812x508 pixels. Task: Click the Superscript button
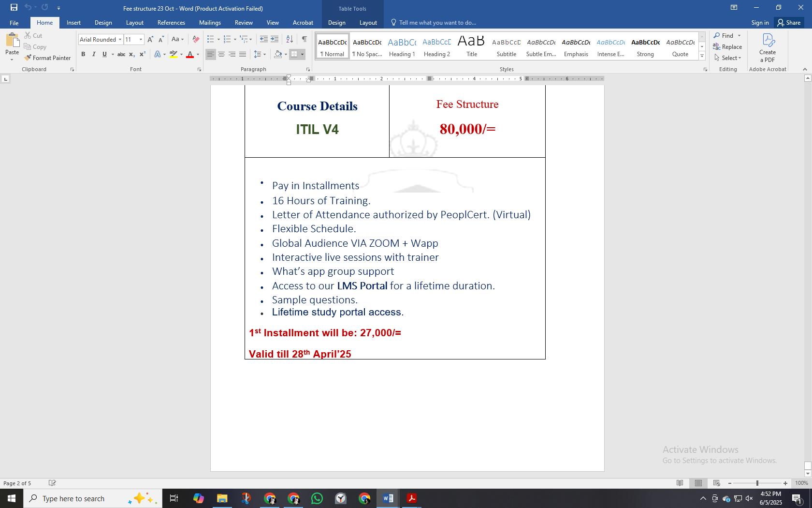click(x=142, y=54)
